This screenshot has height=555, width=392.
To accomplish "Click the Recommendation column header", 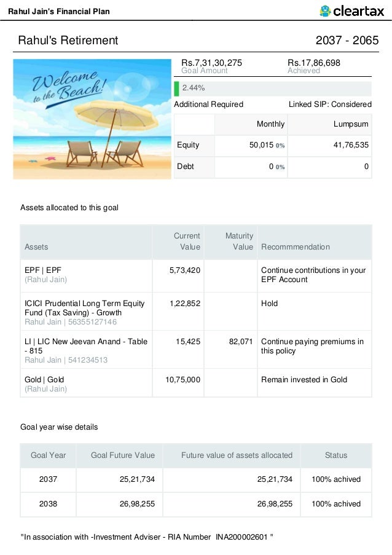I will click(x=295, y=247).
